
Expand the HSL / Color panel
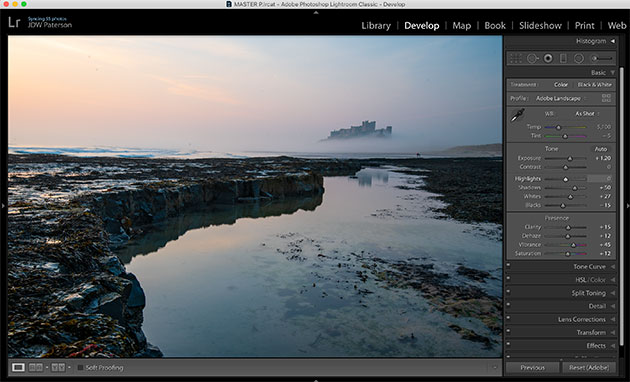tap(613, 280)
